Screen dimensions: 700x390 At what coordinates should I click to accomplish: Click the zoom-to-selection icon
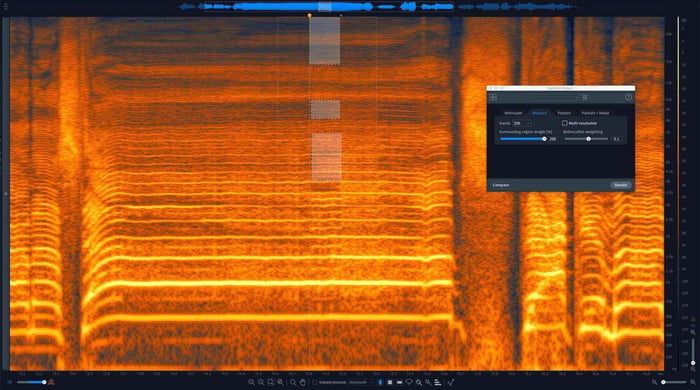tap(271, 382)
